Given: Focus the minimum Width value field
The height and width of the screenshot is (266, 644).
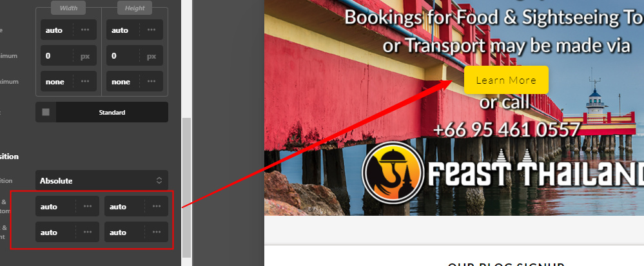Looking at the screenshot, I should (x=57, y=56).
